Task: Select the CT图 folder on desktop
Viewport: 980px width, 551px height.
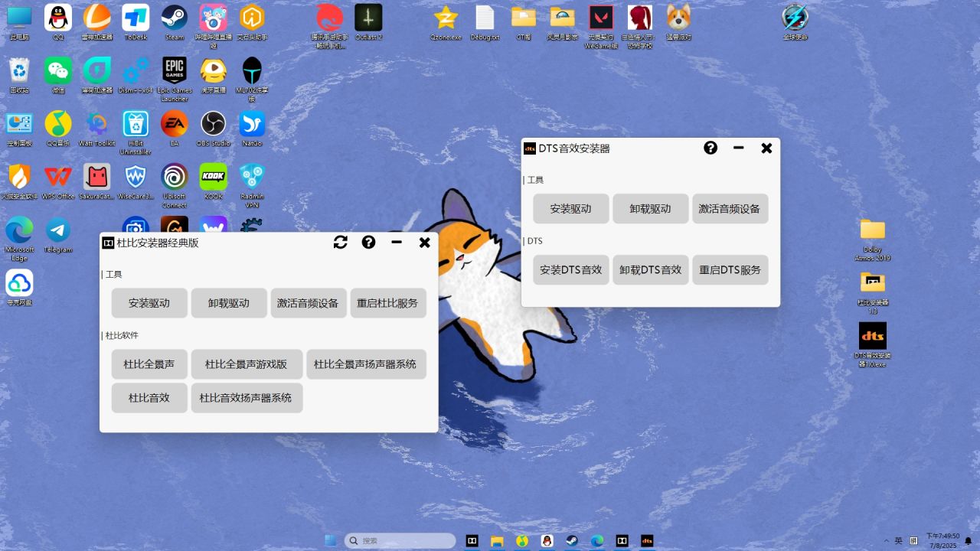Action: [524, 21]
